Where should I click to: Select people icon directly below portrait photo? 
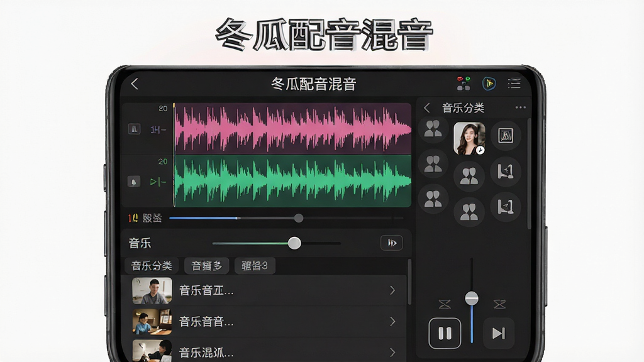[x=469, y=176]
